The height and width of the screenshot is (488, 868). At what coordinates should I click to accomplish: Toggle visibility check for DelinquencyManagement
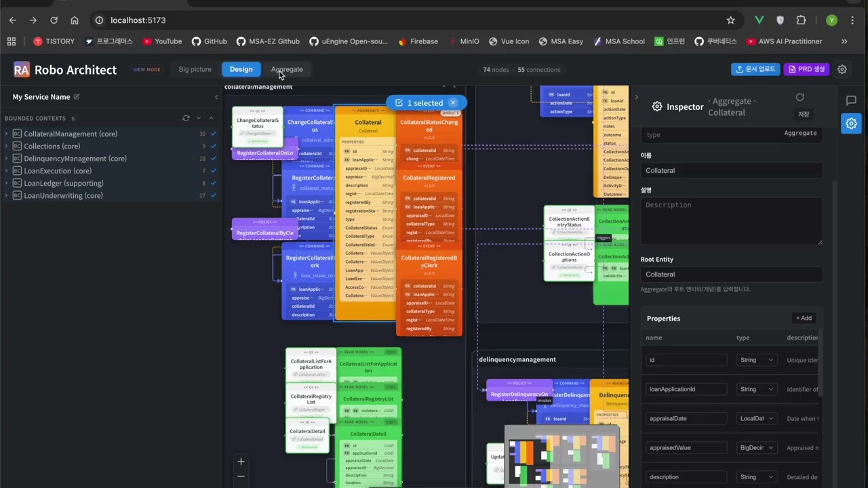click(214, 159)
